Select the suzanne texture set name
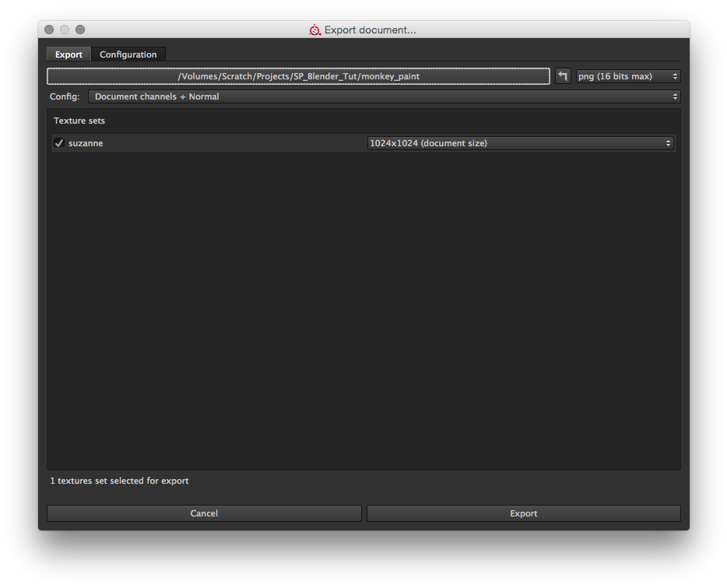 point(86,143)
